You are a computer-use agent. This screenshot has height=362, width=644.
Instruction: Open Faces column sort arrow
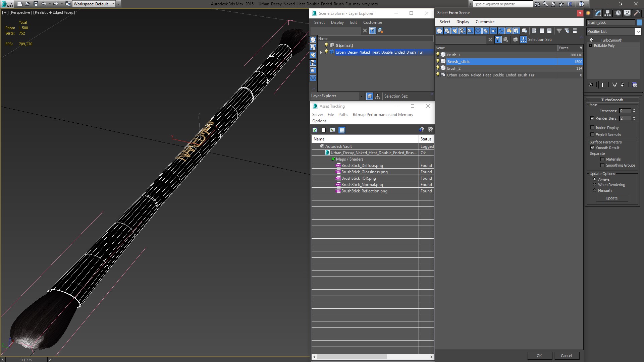tap(581, 48)
